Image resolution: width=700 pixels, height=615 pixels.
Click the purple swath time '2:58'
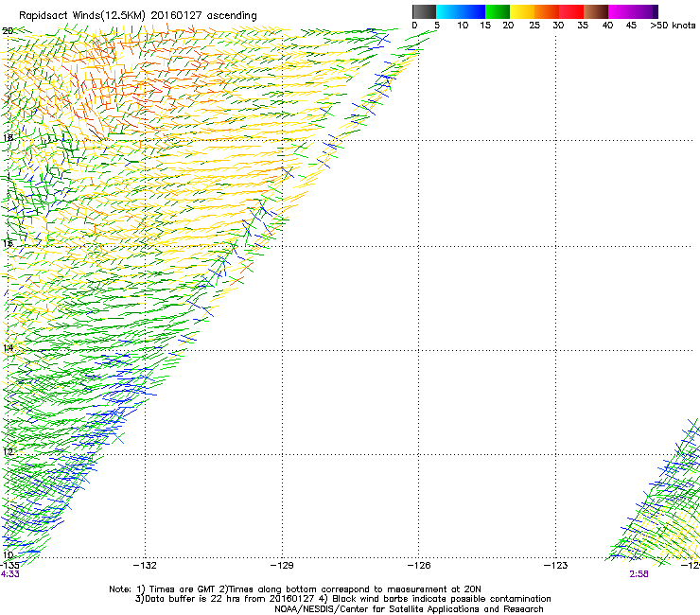point(639,574)
